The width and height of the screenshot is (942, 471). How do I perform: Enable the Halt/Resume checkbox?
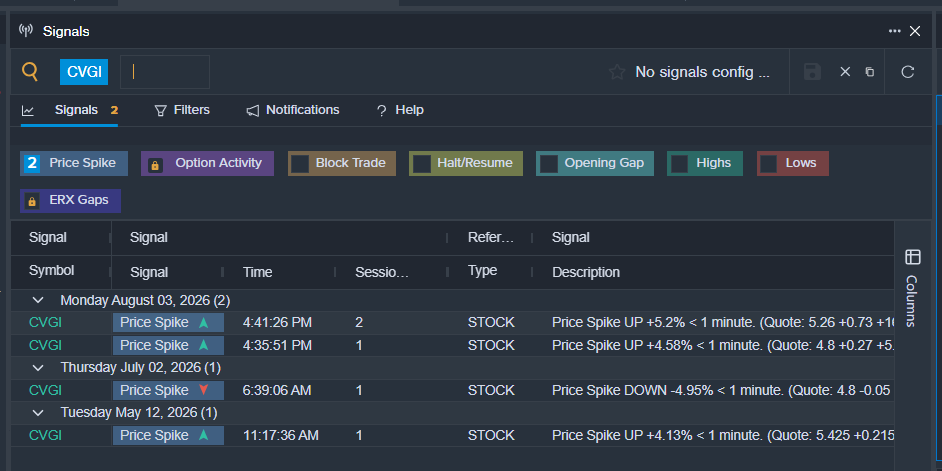click(x=422, y=163)
